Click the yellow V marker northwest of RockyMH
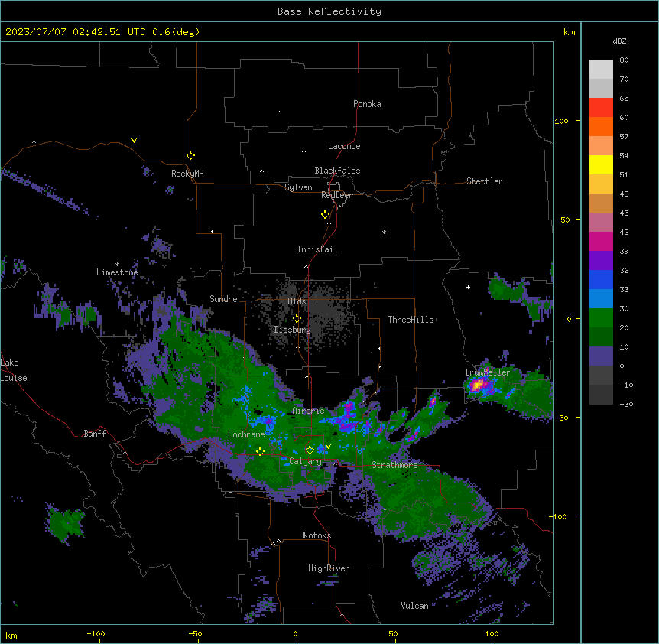 tap(134, 141)
